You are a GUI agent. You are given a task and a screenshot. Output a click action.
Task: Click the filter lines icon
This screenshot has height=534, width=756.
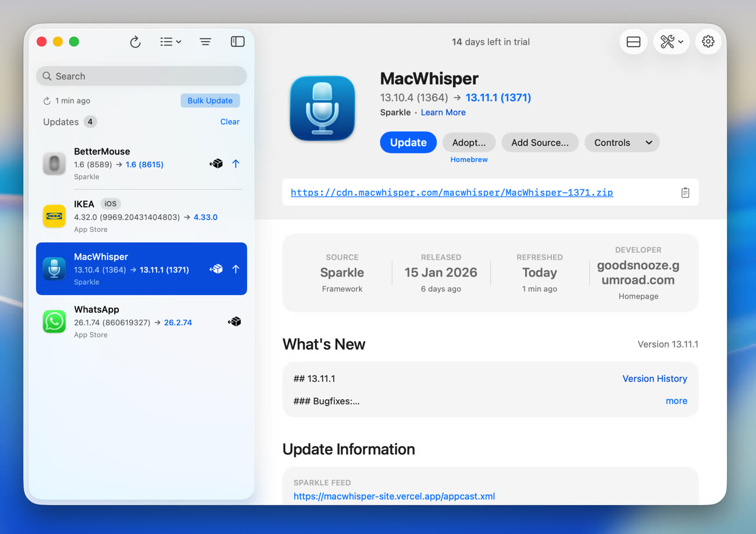click(x=205, y=42)
